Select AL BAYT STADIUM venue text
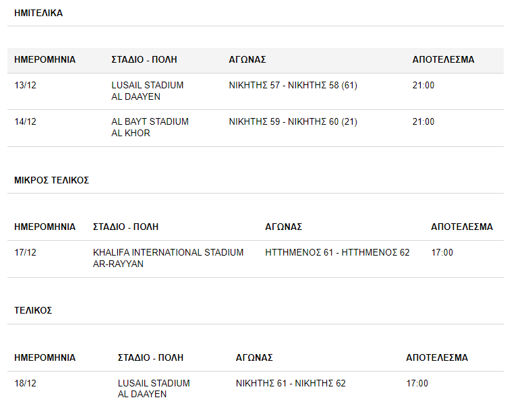Screen dimensions: 532x406 coord(150,121)
